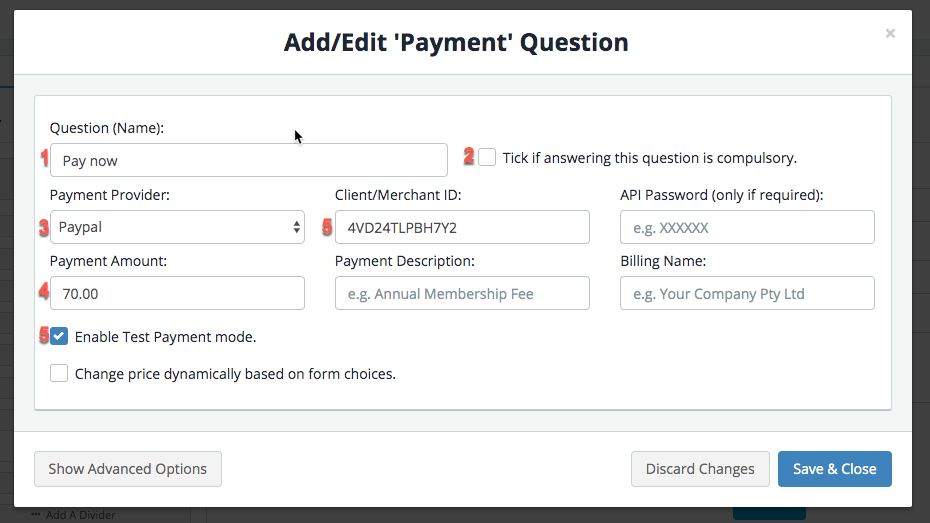Close the Payment Question dialog with X

coord(890,34)
